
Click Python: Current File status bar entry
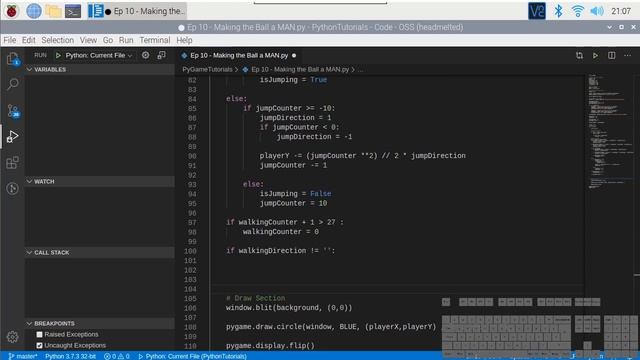[x=192, y=356]
